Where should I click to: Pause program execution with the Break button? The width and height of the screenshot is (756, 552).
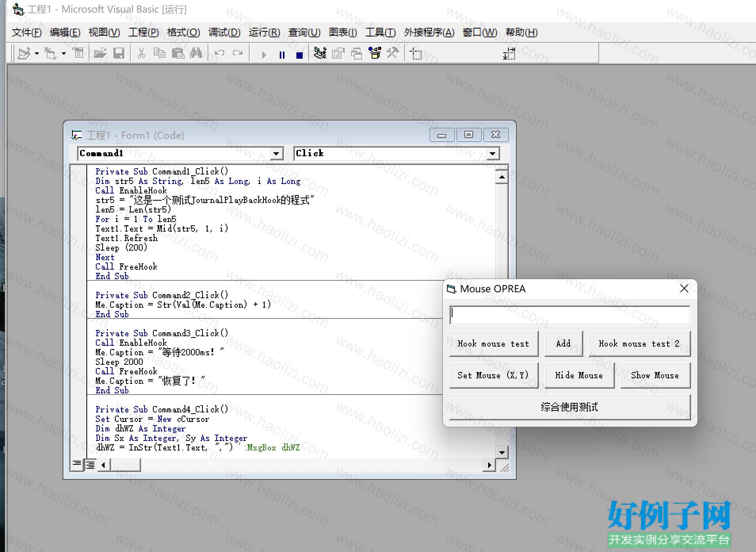(x=282, y=55)
